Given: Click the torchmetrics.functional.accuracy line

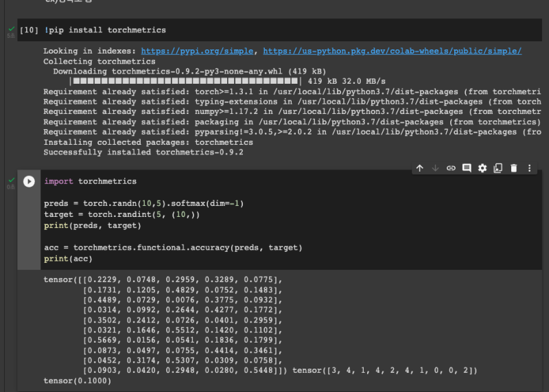Looking at the screenshot, I should (x=173, y=248).
